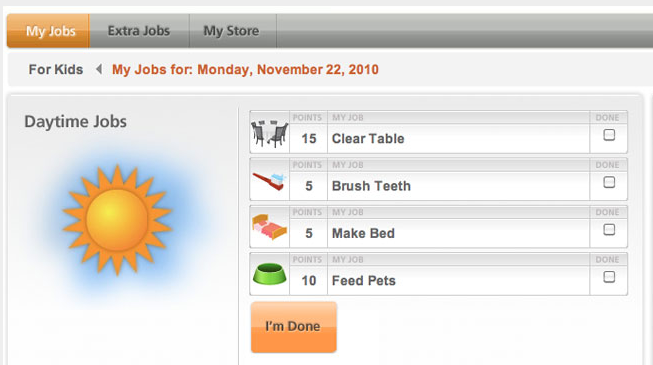Click the My Jobs date heading
Image resolution: width=653 pixels, height=365 pixels.
(245, 70)
